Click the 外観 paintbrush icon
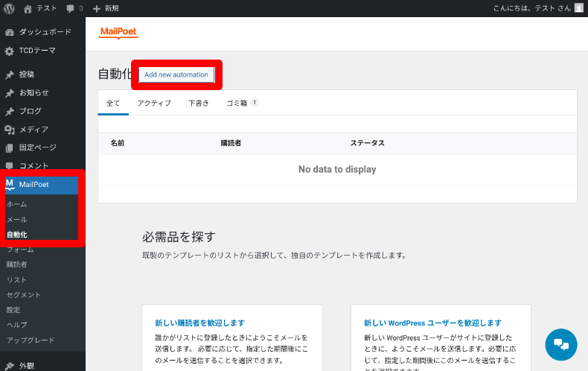This screenshot has height=371, width=588. point(10,366)
